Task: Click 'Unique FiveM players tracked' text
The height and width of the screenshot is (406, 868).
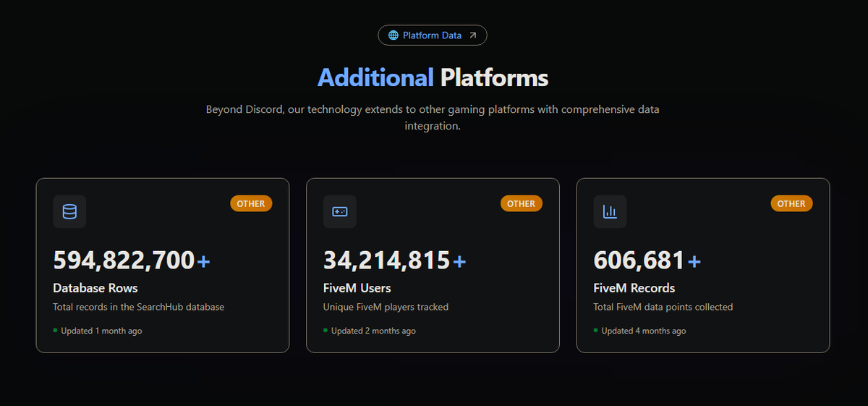Action: coord(386,307)
